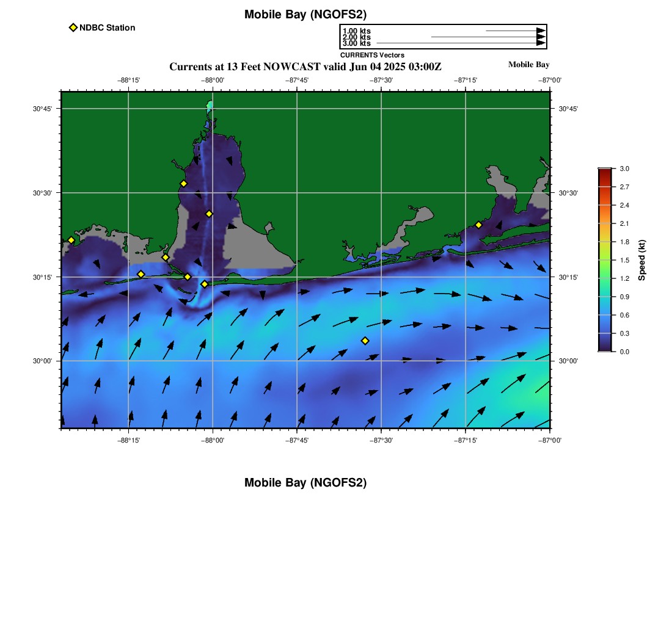This screenshot has width=672, height=641.
Task: Select the station diamond on the western barrier island
Action: point(141,274)
